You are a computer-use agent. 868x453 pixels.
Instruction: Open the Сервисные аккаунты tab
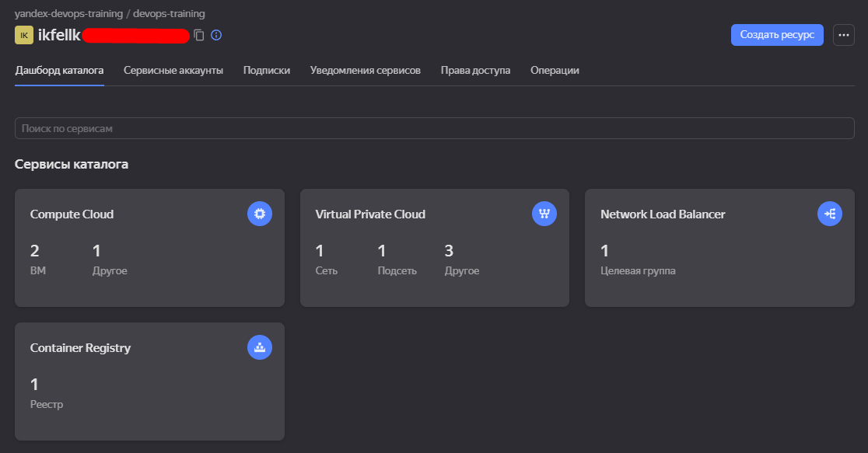coord(173,71)
